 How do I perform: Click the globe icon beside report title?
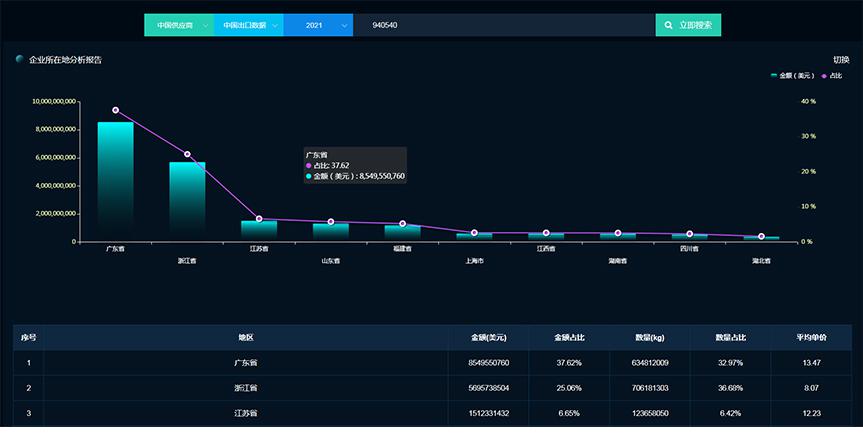[20, 60]
